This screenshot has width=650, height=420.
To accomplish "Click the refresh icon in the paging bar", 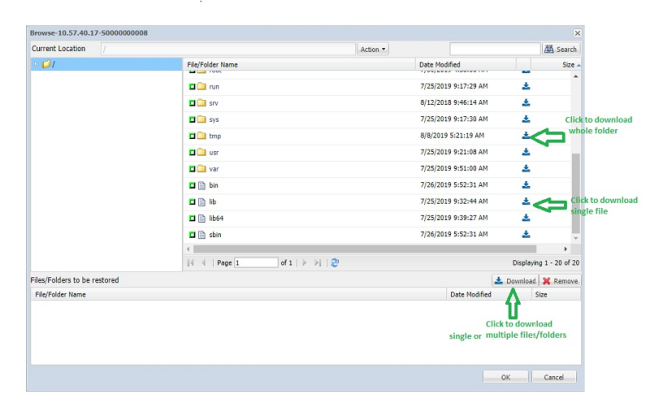I will pos(335,262).
